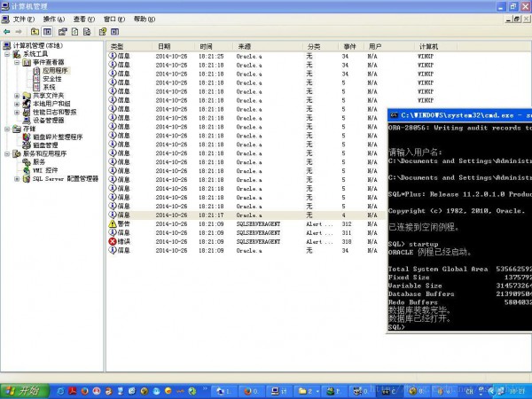The height and width of the screenshot is (399, 532).
Task: Click the computer icon left of 文件 menu
Action: pos(5,20)
